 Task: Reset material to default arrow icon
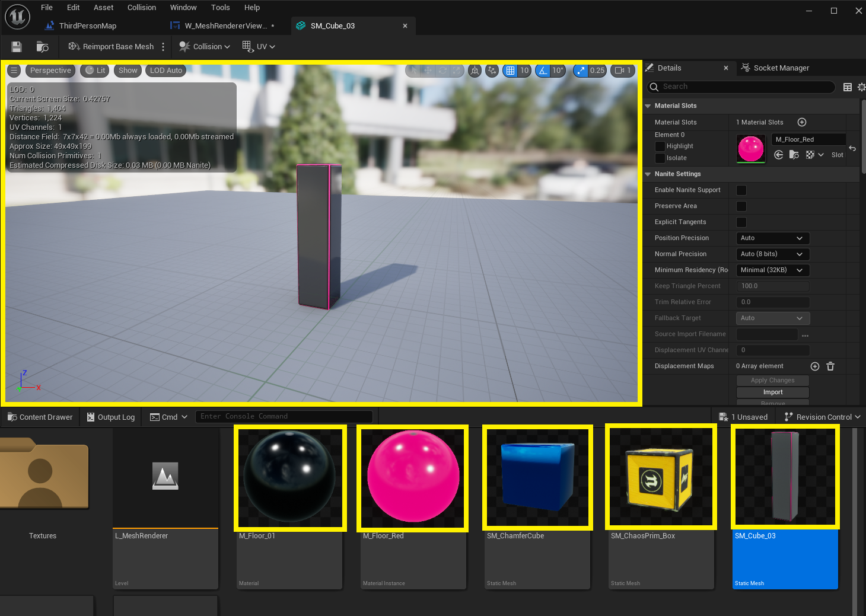click(x=852, y=148)
